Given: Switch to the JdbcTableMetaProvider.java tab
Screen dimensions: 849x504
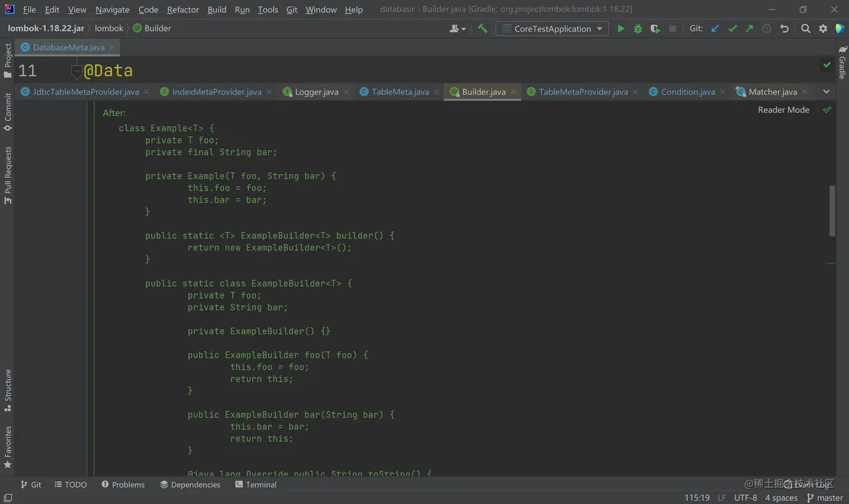Looking at the screenshot, I should click(85, 91).
